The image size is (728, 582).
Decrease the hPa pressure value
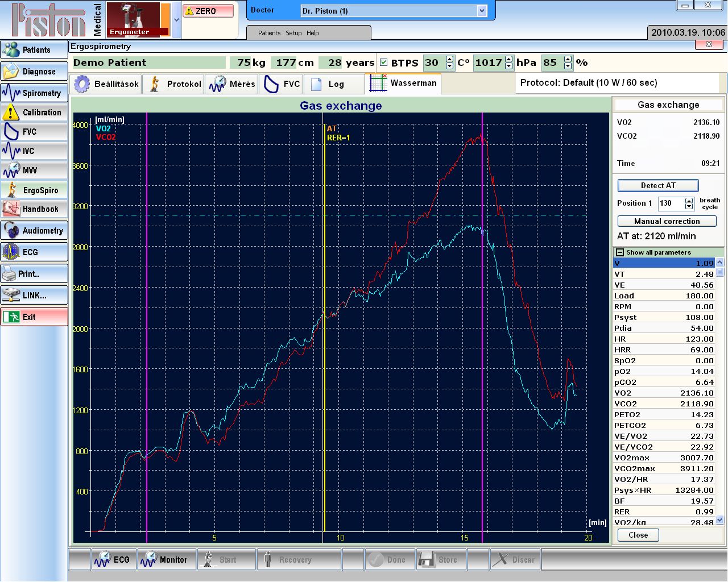click(x=508, y=66)
